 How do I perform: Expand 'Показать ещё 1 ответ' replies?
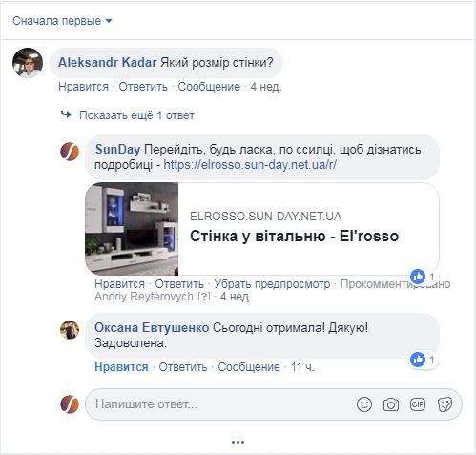click(x=136, y=115)
